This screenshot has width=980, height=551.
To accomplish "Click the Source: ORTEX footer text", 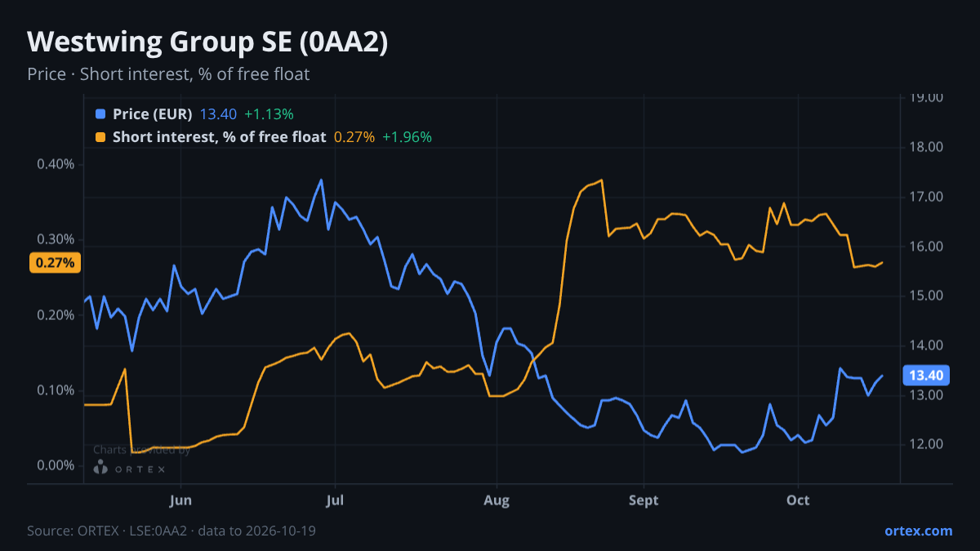I will pyautogui.click(x=171, y=531).
